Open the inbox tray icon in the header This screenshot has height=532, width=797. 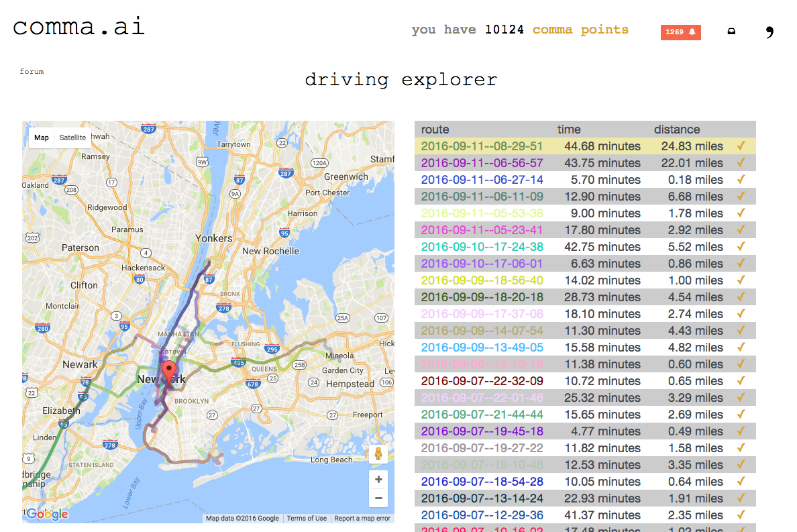point(731,31)
